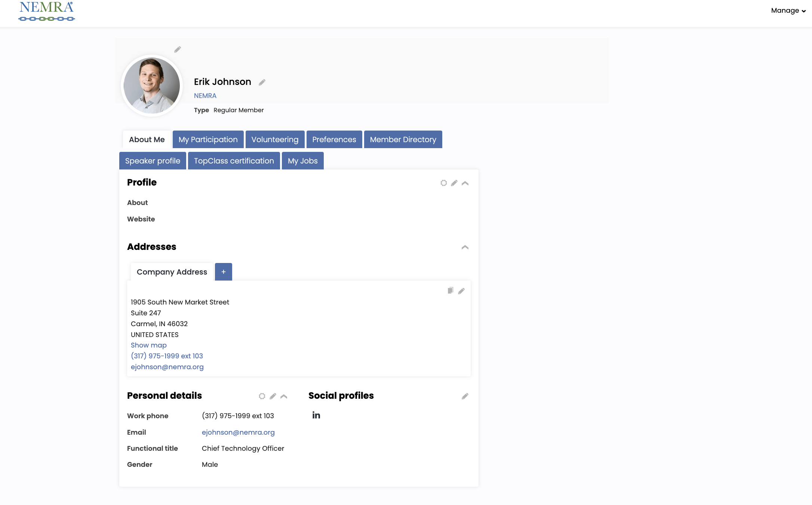
Task: View the My Jobs tab
Action: tap(303, 161)
